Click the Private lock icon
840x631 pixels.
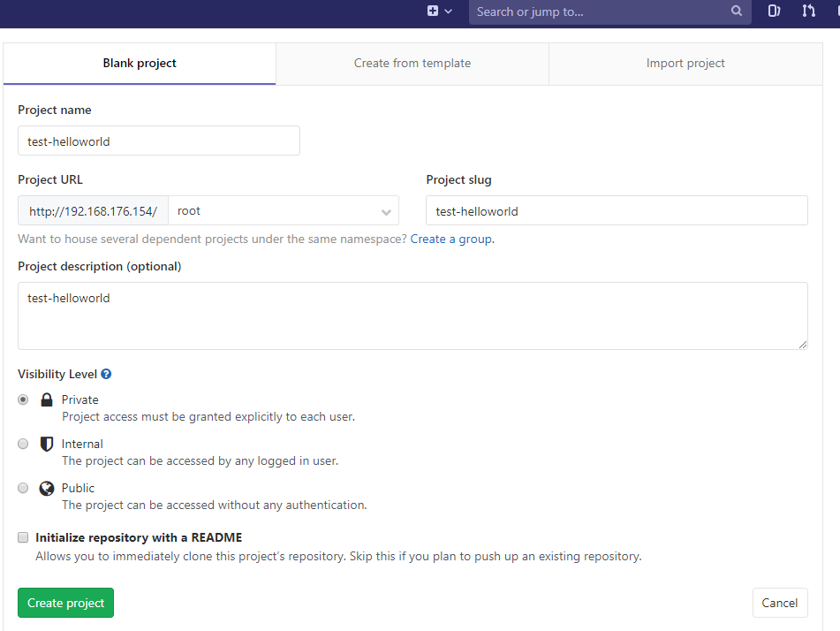click(47, 399)
